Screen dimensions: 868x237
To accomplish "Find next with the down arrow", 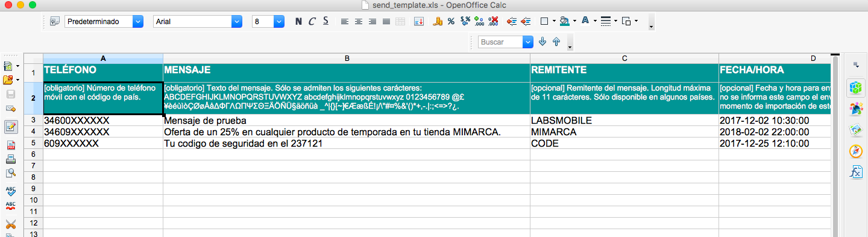I will point(542,42).
